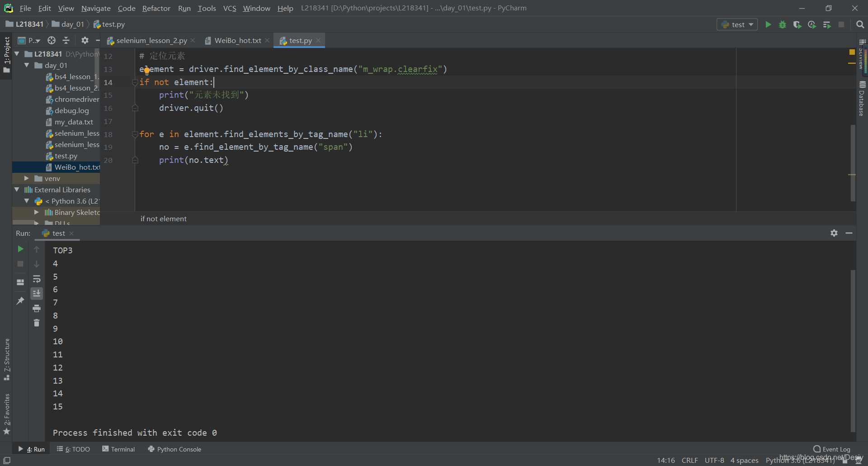The width and height of the screenshot is (868, 466).
Task: Toggle the 1: Project side panel
Action: [x=6, y=55]
